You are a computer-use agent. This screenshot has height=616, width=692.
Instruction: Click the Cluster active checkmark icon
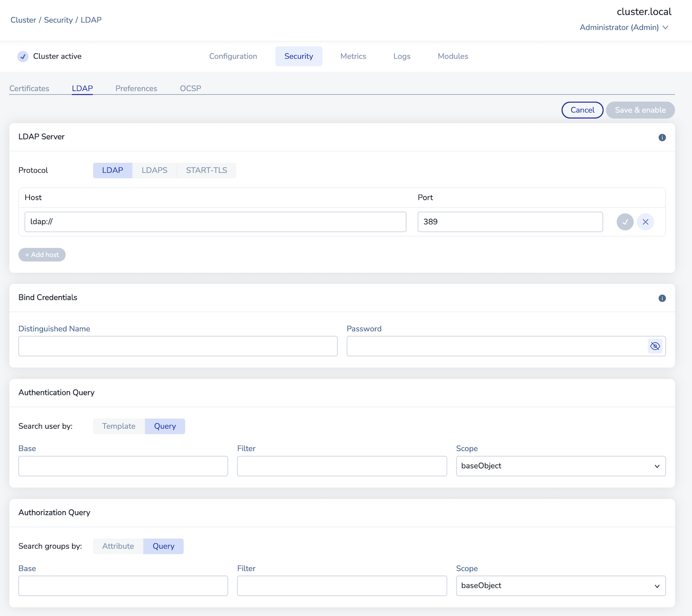23,57
